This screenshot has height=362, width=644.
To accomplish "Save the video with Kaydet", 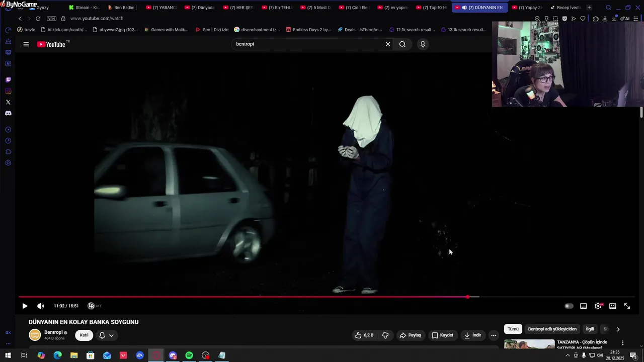I will tap(443, 335).
